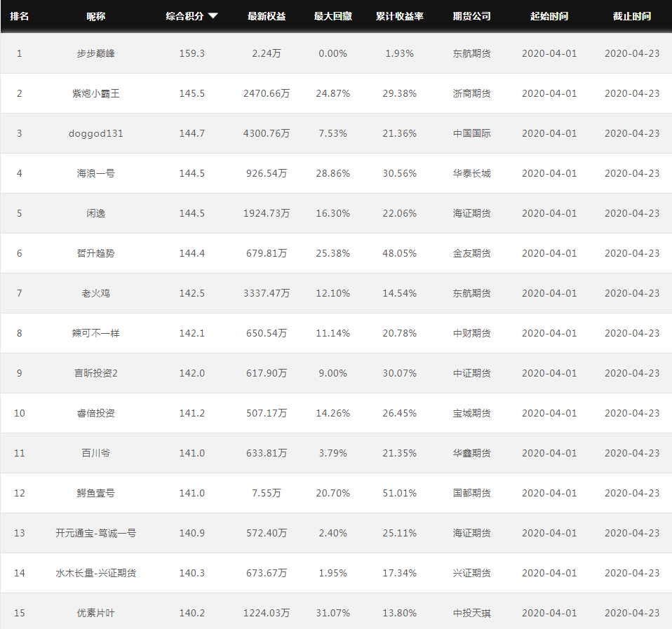Select the 最大回撤 column header

coord(333,16)
